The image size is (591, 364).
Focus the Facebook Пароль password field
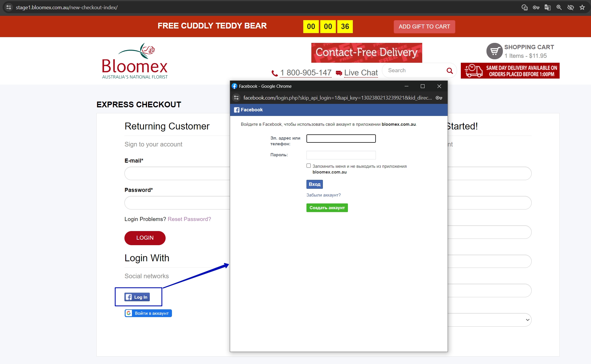click(341, 155)
